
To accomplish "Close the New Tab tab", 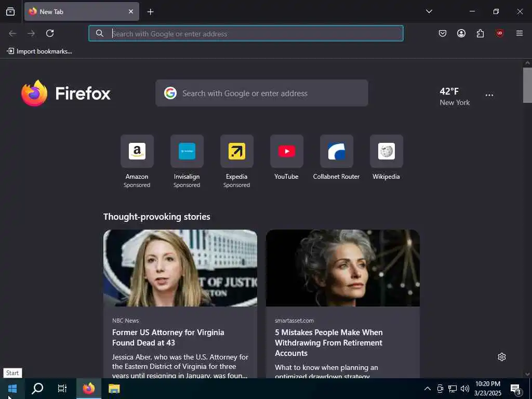I will [131, 11].
